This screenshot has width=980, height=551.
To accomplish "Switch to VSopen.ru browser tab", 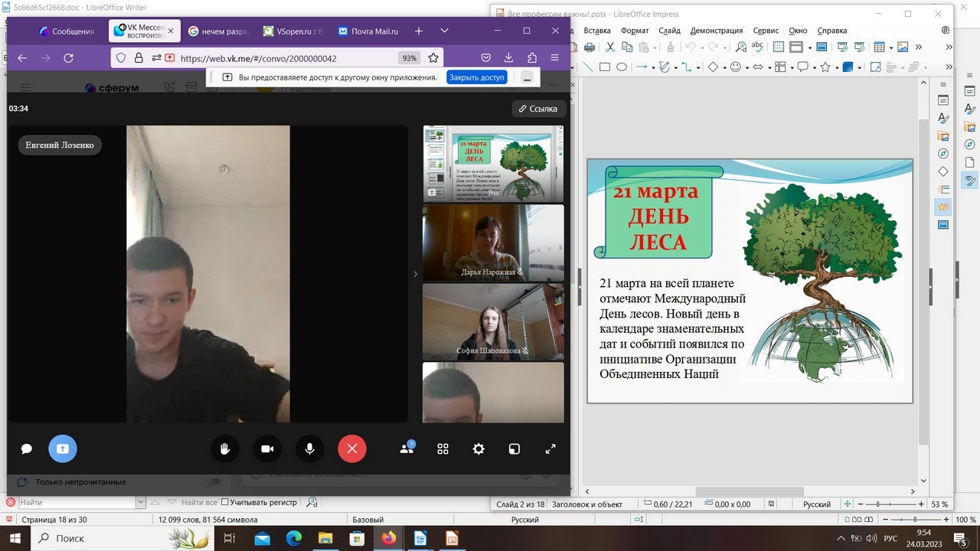I will (x=292, y=31).
